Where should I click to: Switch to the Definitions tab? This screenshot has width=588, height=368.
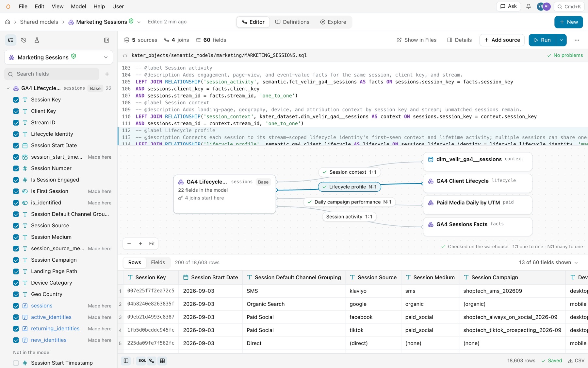pyautogui.click(x=292, y=22)
